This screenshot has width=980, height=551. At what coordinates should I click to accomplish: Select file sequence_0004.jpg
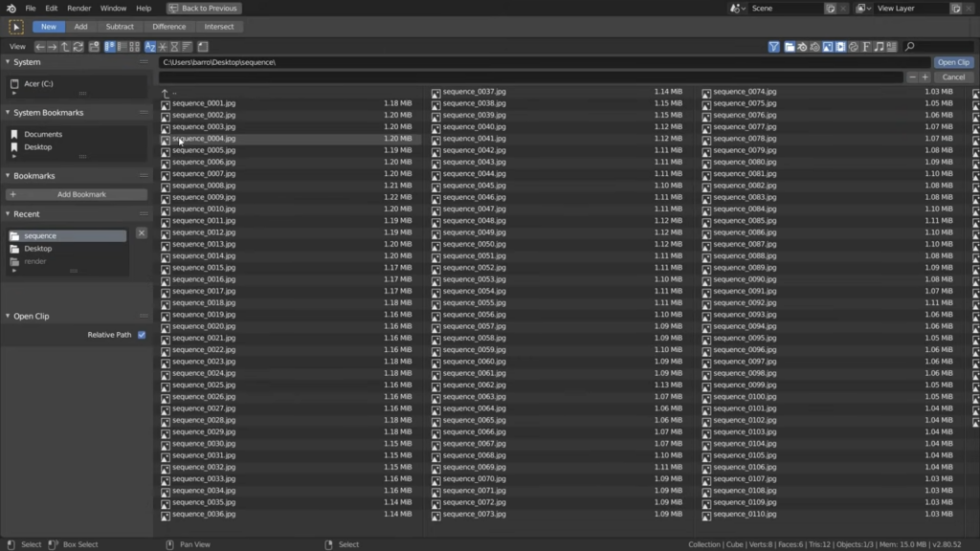(290, 139)
